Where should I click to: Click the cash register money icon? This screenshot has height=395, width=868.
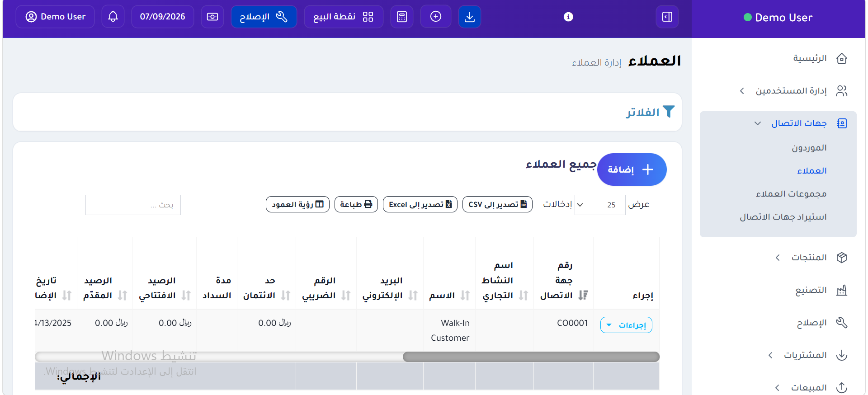(212, 17)
